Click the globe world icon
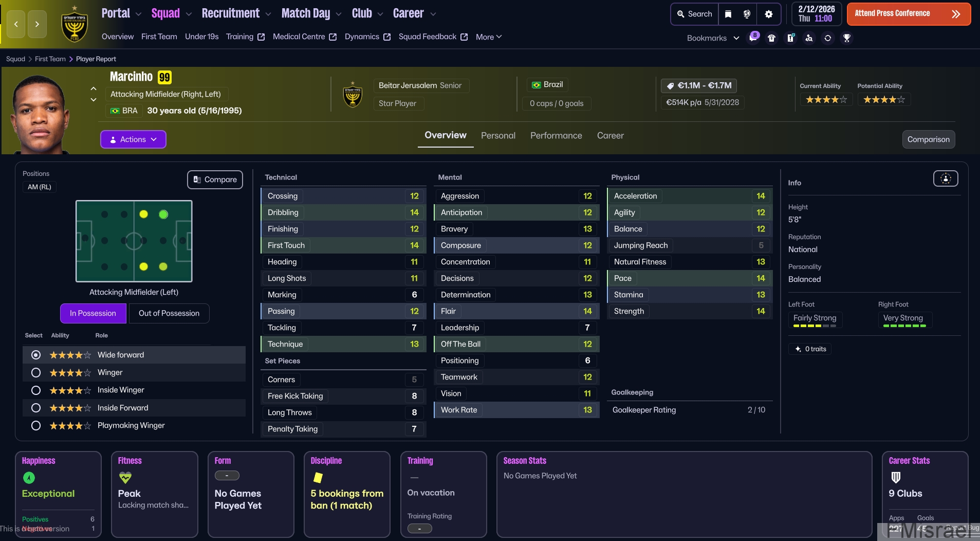Viewport: 980px width, 541px height. [x=747, y=14]
